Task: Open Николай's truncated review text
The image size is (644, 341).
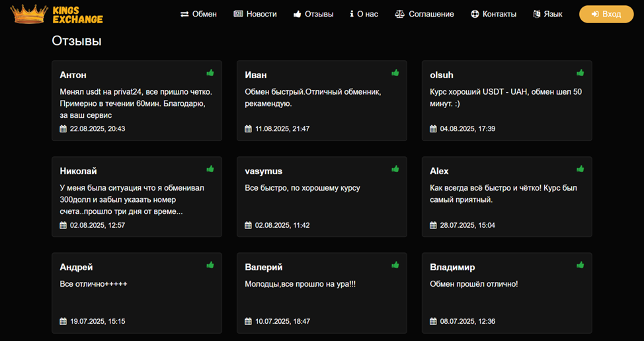Action: 132,199
